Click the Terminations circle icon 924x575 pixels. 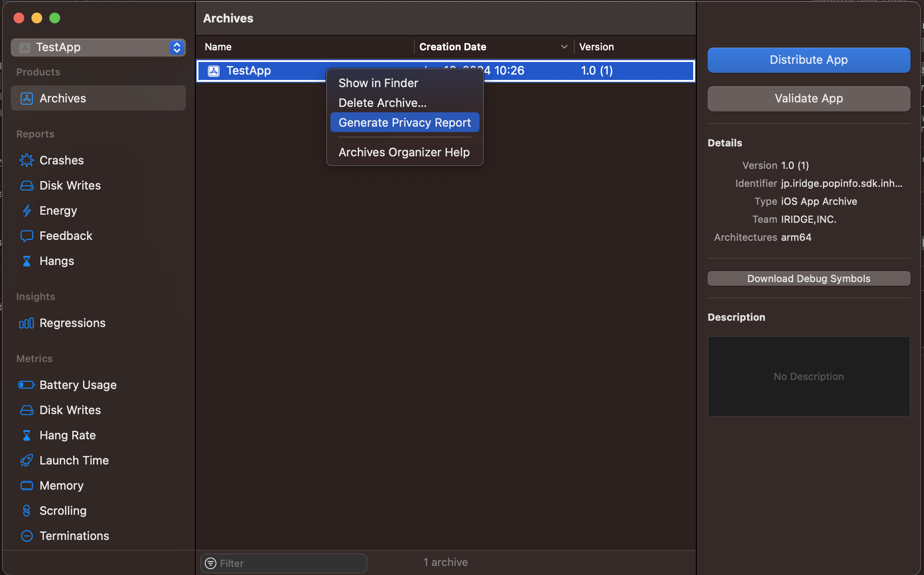coord(26,536)
